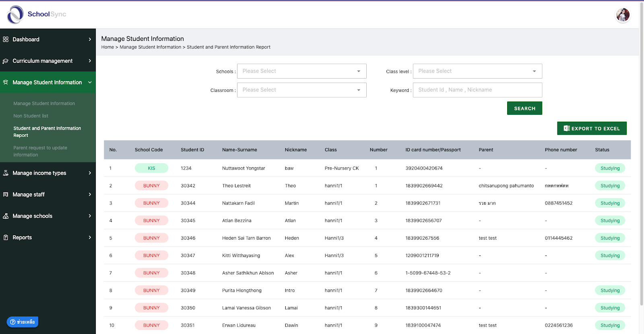Click the Excel icon in export button

point(567,129)
